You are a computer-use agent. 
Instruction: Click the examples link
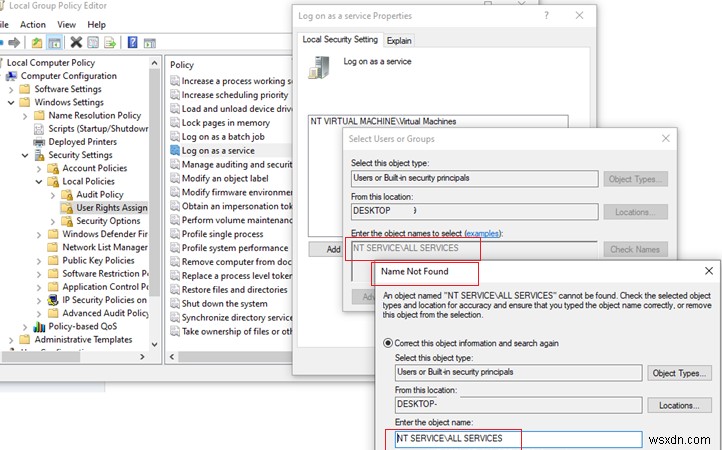coord(482,234)
